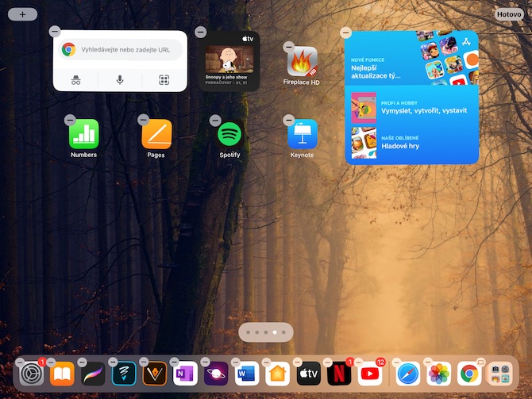The width and height of the screenshot is (532, 399).
Task: Remove the Numbers app
Action: click(x=70, y=120)
